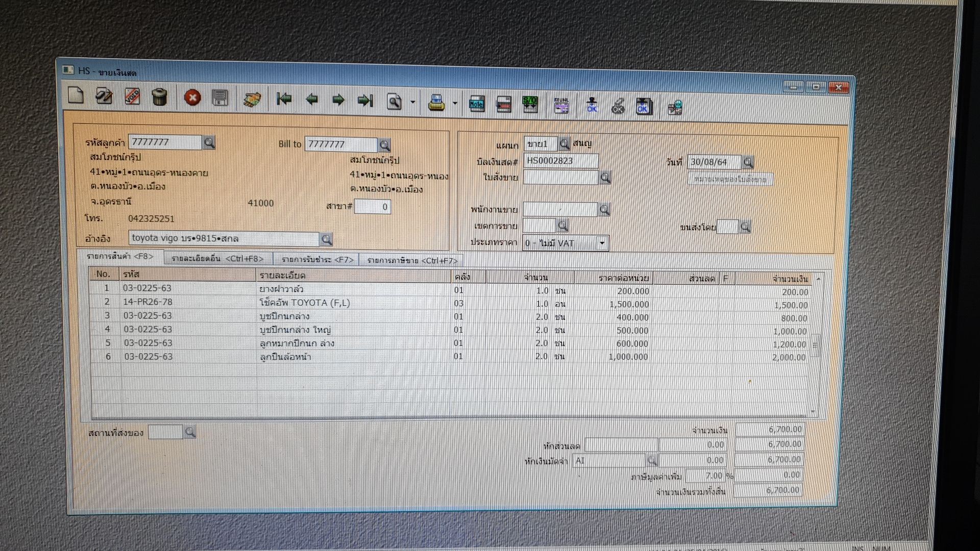Screen dimensions: 980x551
Task: Click the Bill to field 7777777
Action: 341,144
